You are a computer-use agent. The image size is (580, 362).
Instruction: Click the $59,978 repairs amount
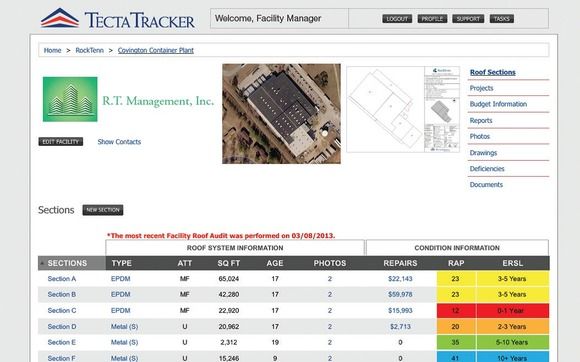pos(400,295)
